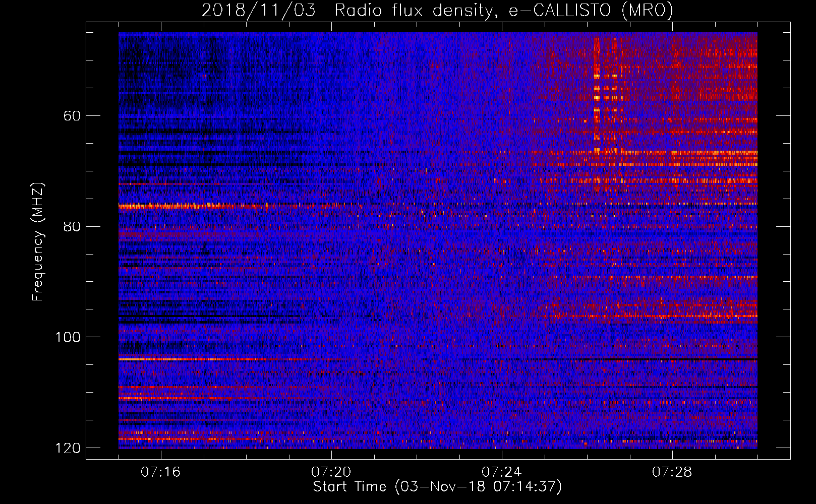Click the '120' frequency tick label
The height and width of the screenshot is (504, 816).
click(x=68, y=448)
